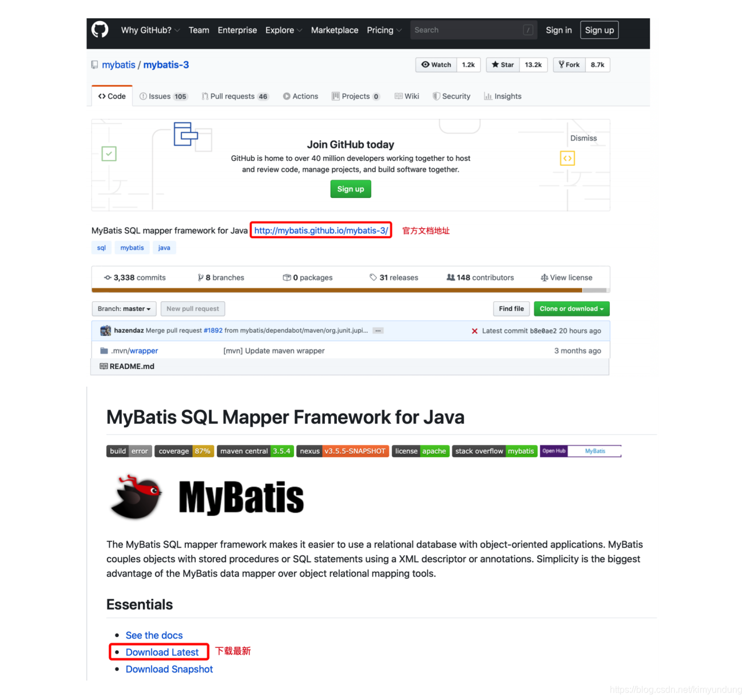The height and width of the screenshot is (700, 747).
Task: Open the 1.2k watchers count
Action: [468, 65]
